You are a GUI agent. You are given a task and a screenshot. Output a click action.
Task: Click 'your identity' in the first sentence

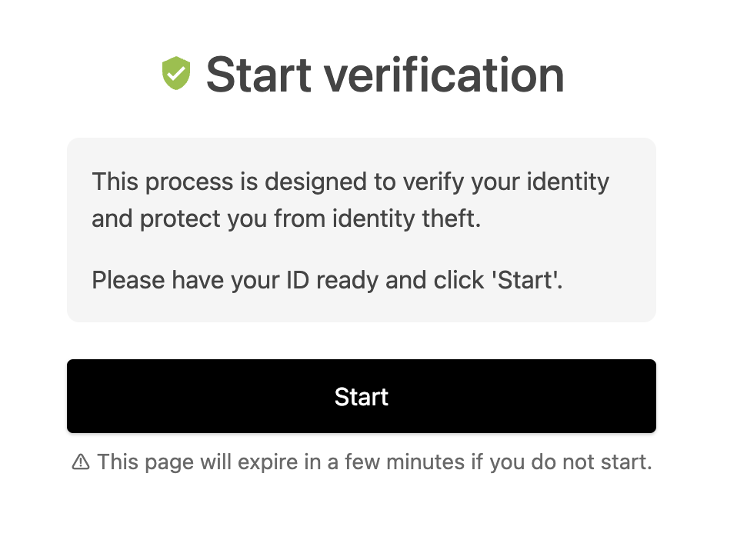[540, 182]
